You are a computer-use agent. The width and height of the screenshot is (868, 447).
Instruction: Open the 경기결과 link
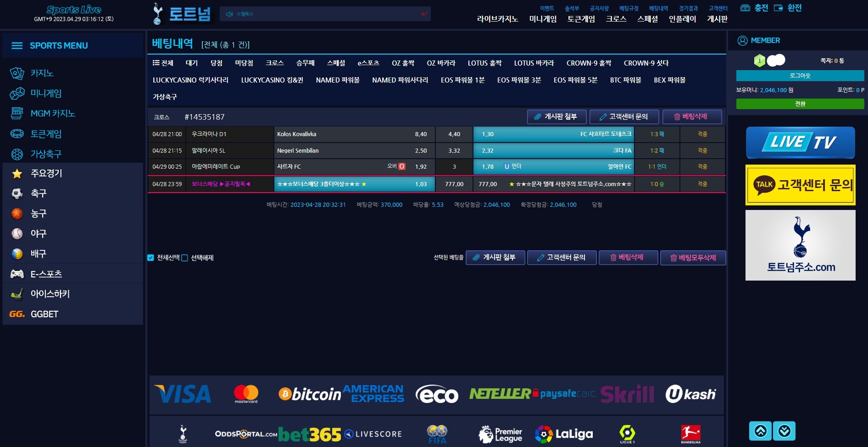tap(689, 8)
